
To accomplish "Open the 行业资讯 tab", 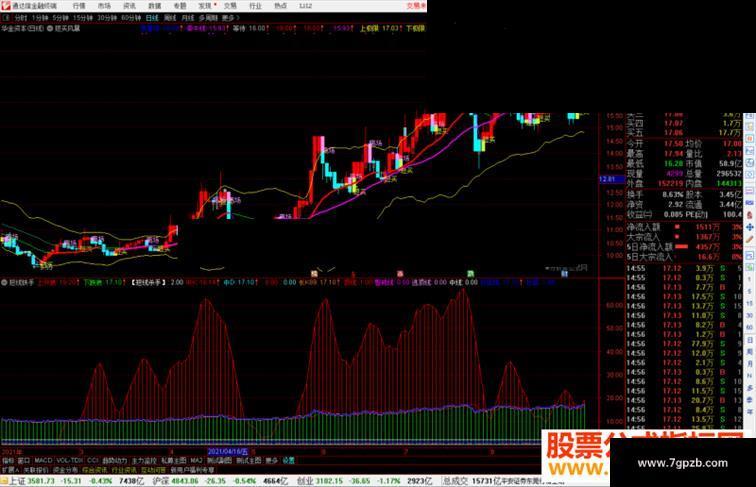I will [x=124, y=470].
